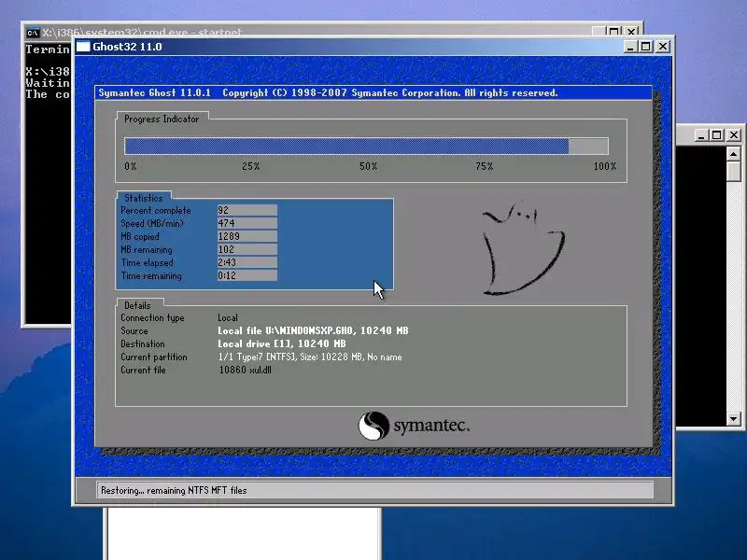Click the Current partition NTFS details text

310,357
